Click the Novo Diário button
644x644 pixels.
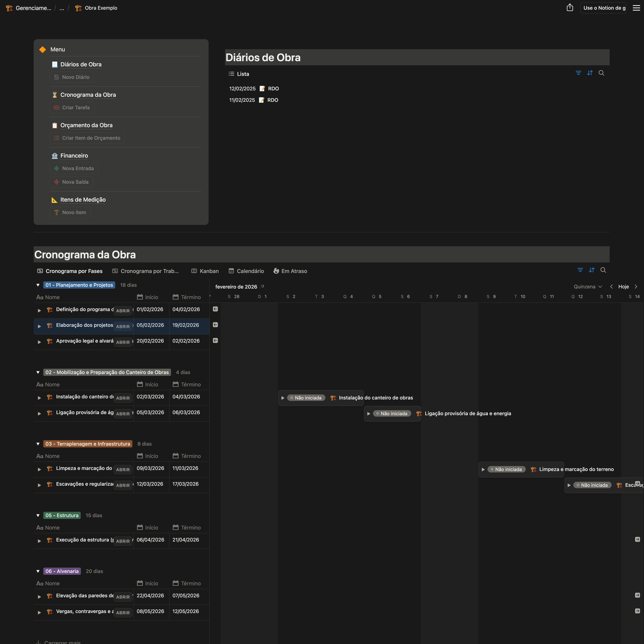pos(72,77)
